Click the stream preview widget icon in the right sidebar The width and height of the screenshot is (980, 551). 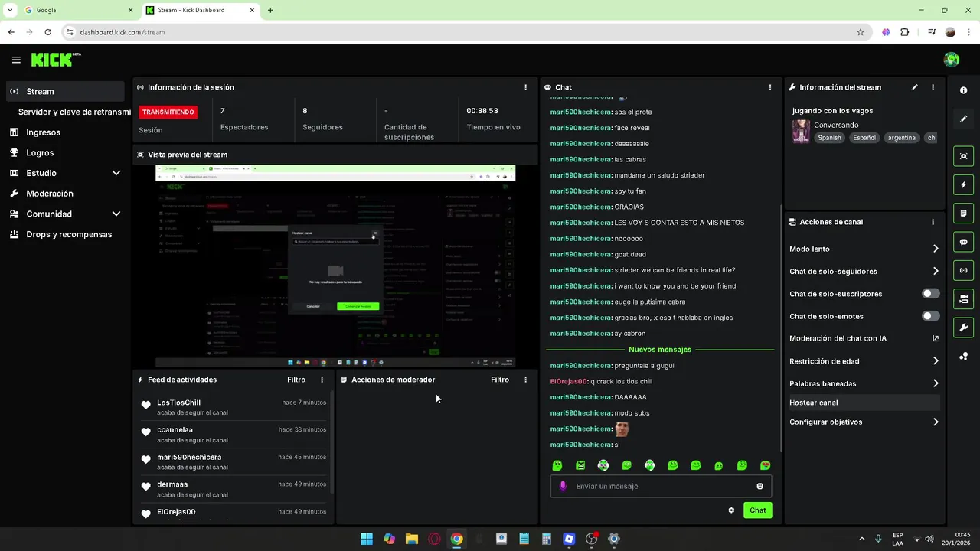pos(963,156)
